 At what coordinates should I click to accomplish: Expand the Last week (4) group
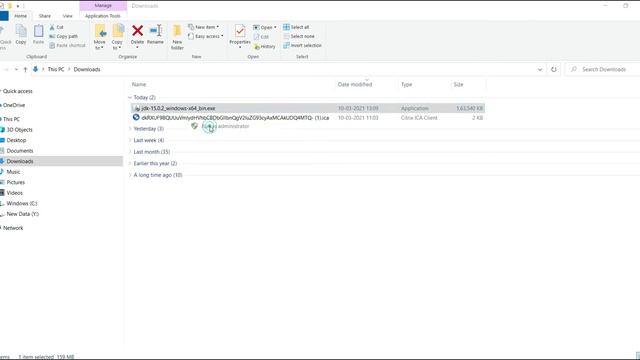coord(130,140)
